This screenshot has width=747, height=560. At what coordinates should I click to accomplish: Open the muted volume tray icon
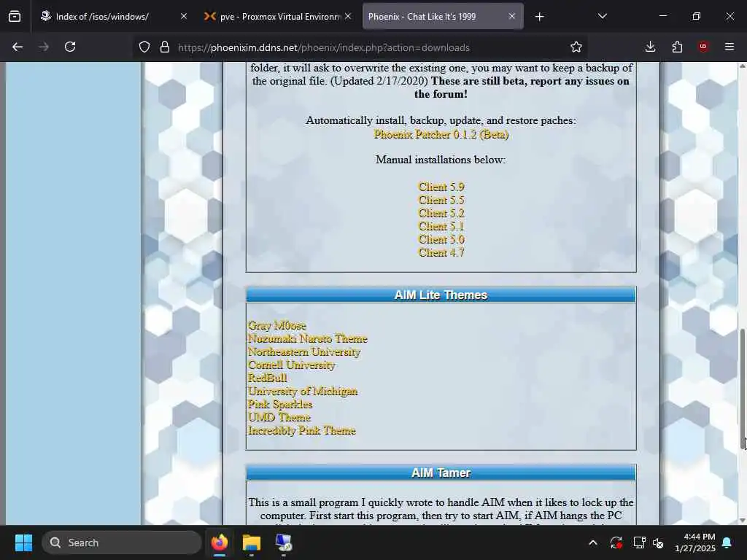659,542
